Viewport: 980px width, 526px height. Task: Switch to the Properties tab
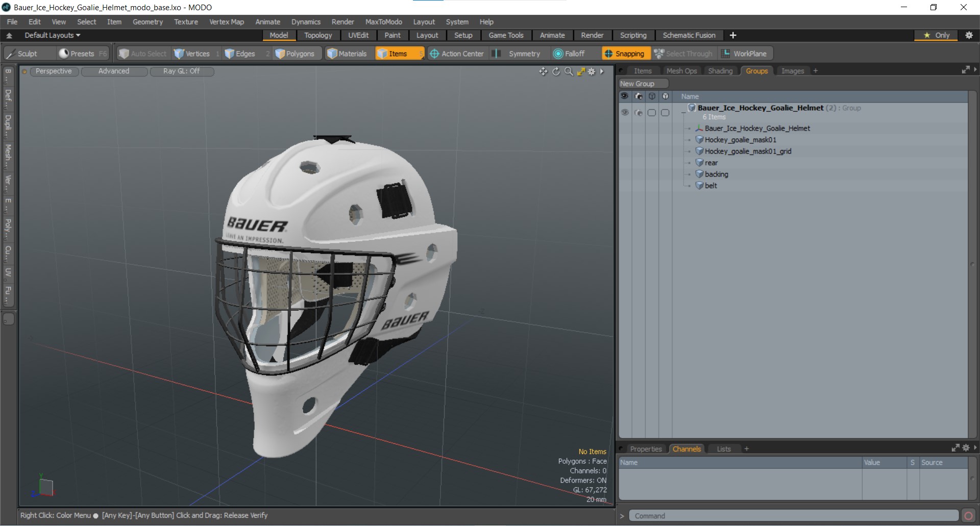tap(646, 449)
